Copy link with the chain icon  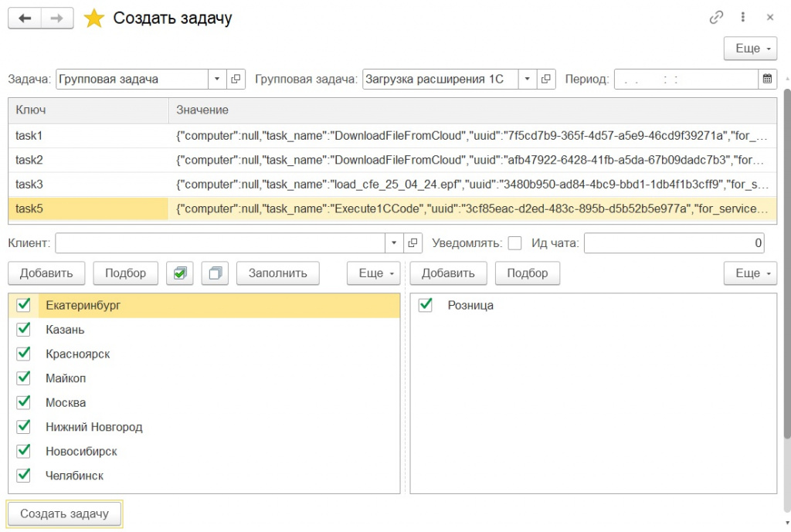pos(716,18)
